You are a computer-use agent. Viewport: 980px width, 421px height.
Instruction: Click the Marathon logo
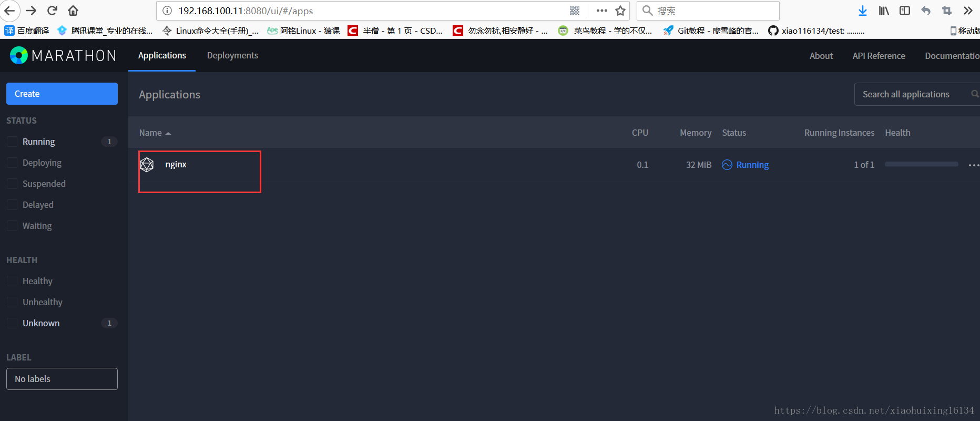tap(63, 55)
